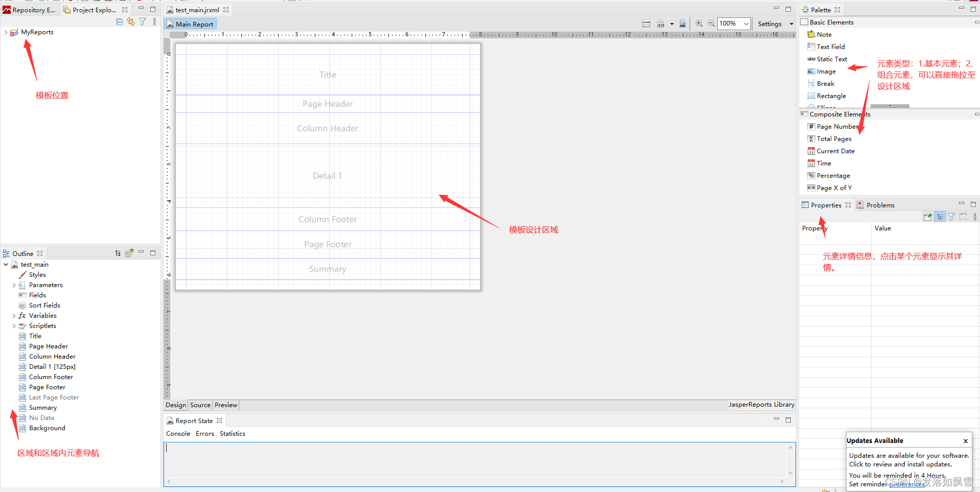
Task: Open Project Explorer view menu dots
Action: coord(154,22)
